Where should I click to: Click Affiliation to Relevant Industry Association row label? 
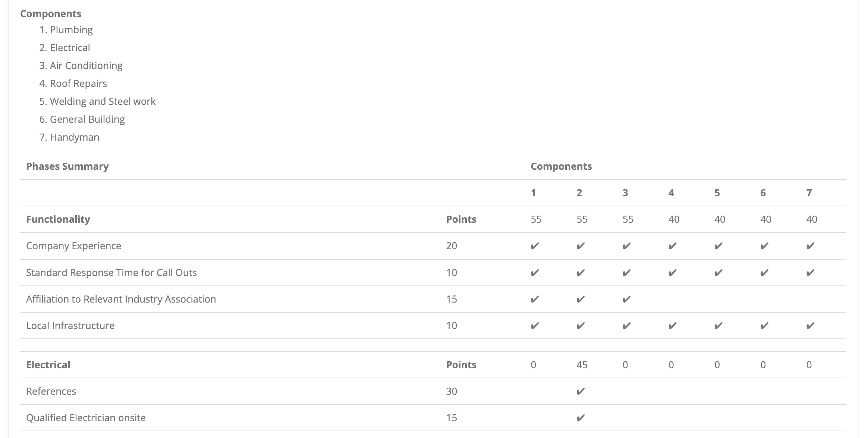pyautogui.click(x=121, y=299)
